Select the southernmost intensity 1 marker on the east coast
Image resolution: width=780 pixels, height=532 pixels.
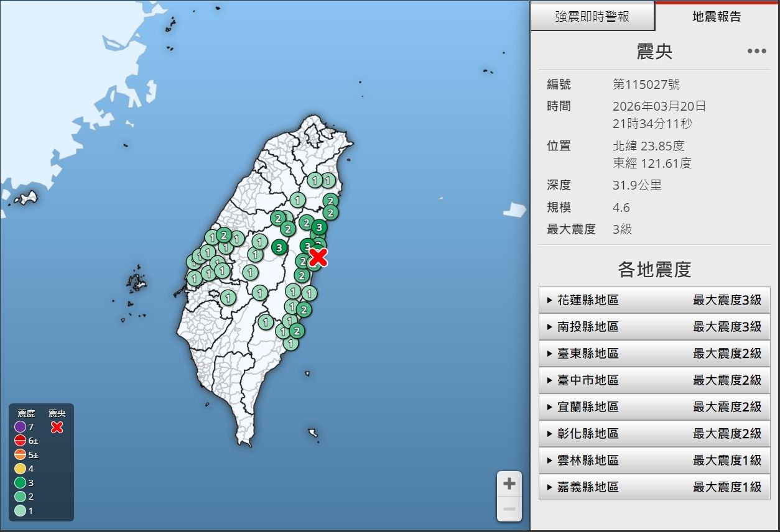point(290,342)
